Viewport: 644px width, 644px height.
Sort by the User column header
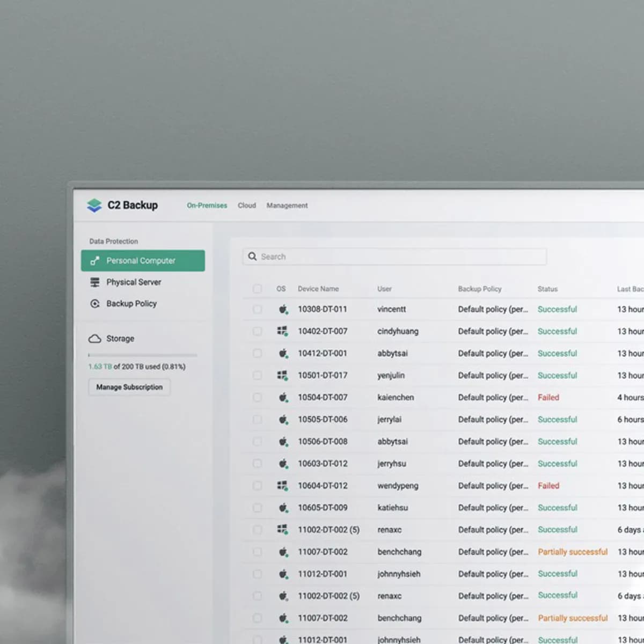[x=384, y=289]
